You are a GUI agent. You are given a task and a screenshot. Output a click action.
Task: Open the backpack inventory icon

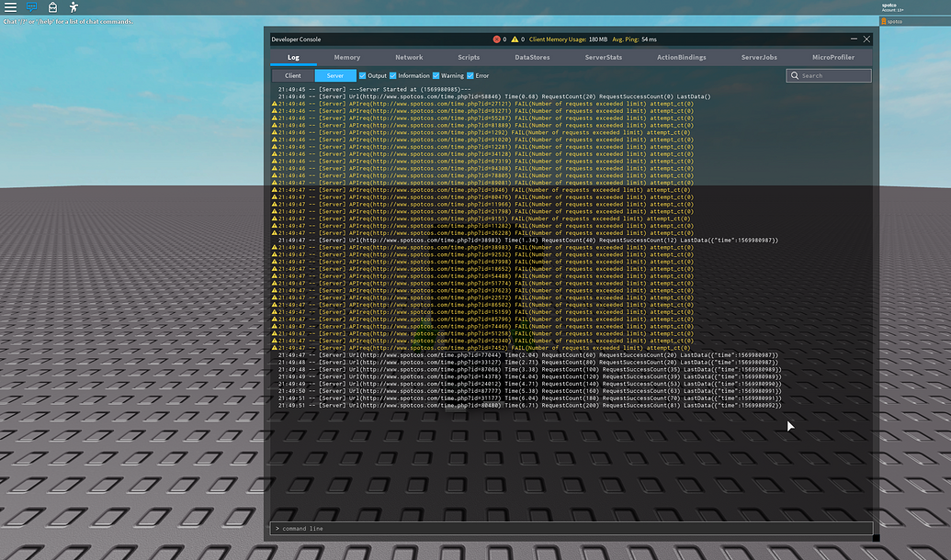(52, 7)
